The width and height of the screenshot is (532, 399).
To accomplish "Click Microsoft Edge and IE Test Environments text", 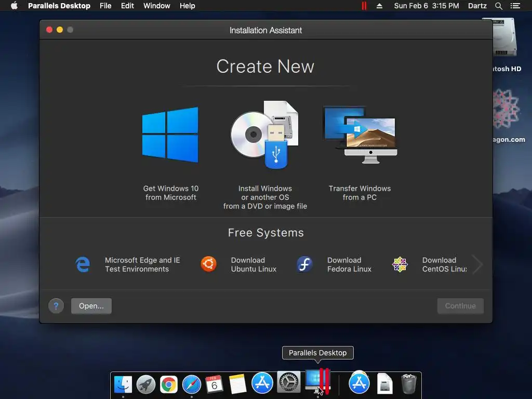I will [142, 264].
